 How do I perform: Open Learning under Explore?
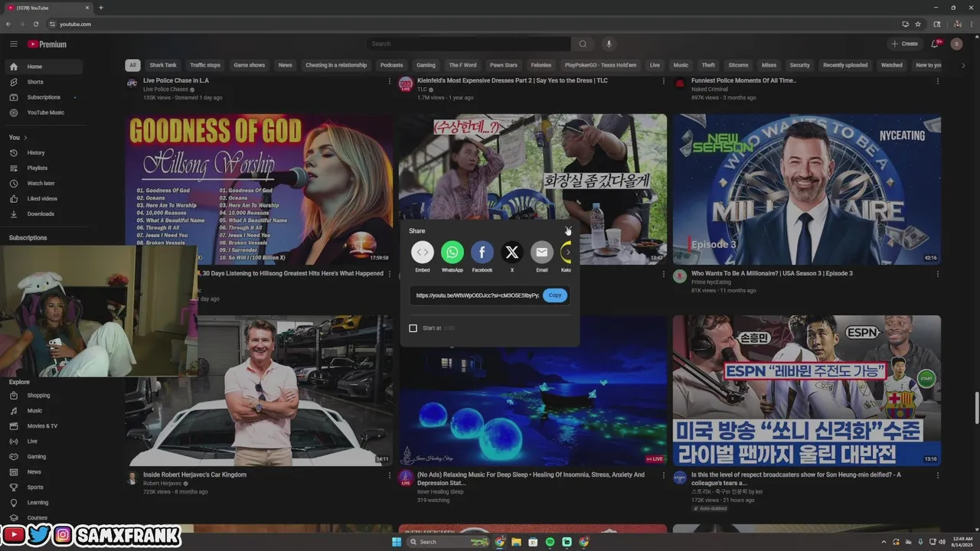pos(44,502)
